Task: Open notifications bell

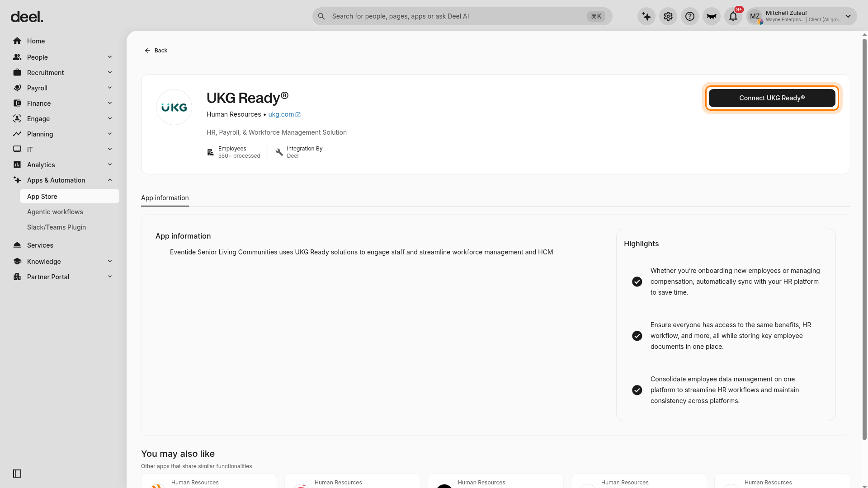Action: tap(733, 17)
